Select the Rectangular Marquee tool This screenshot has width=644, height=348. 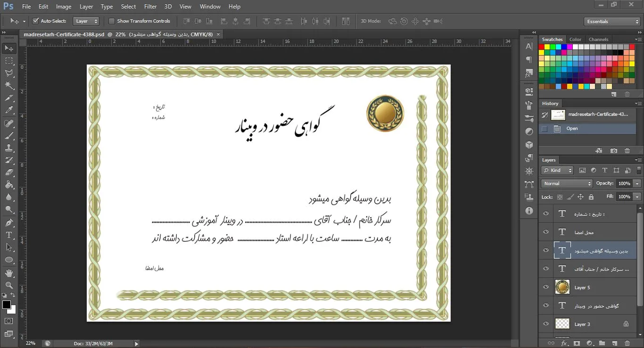pos(9,61)
